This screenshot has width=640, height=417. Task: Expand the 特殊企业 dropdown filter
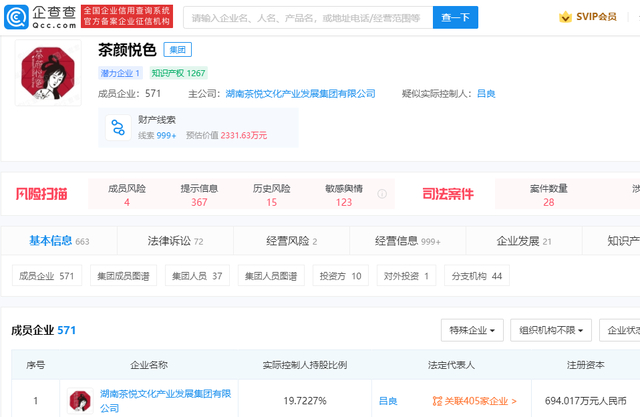(x=471, y=330)
